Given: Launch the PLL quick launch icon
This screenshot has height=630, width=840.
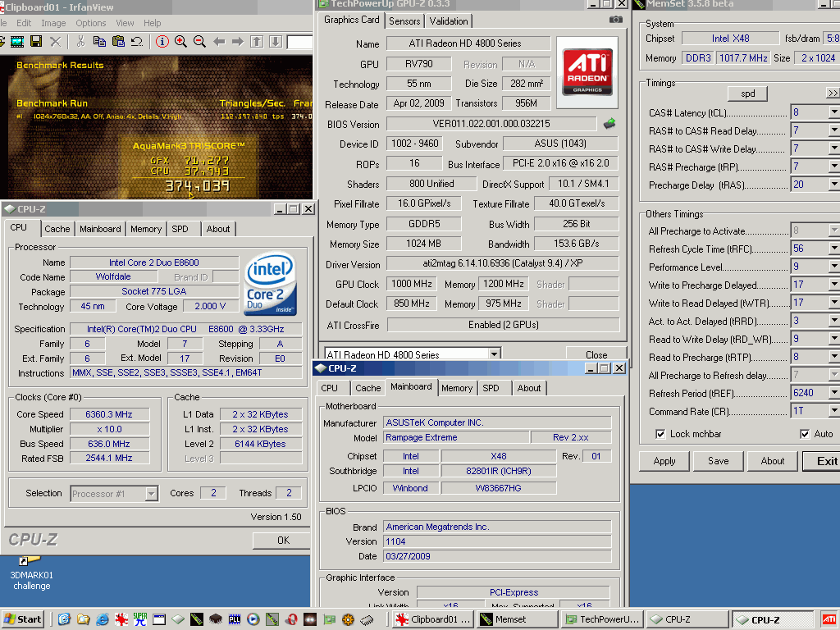Looking at the screenshot, I should click(234, 619).
